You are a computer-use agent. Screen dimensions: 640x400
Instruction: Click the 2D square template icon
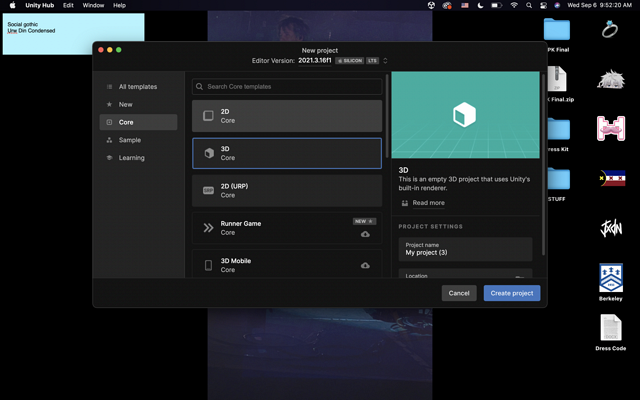(x=209, y=116)
